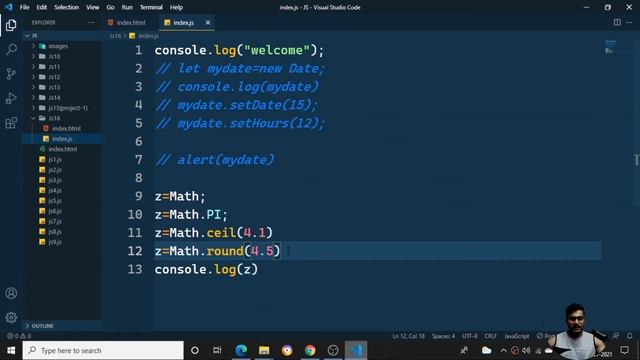The height and width of the screenshot is (360, 640).
Task: Open the File menu
Action: click(24, 7)
